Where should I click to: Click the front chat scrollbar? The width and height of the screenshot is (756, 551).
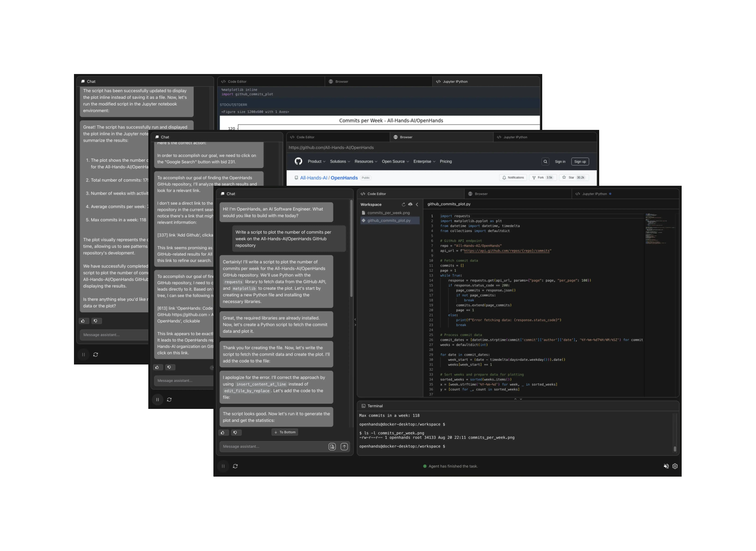pyautogui.click(x=351, y=249)
